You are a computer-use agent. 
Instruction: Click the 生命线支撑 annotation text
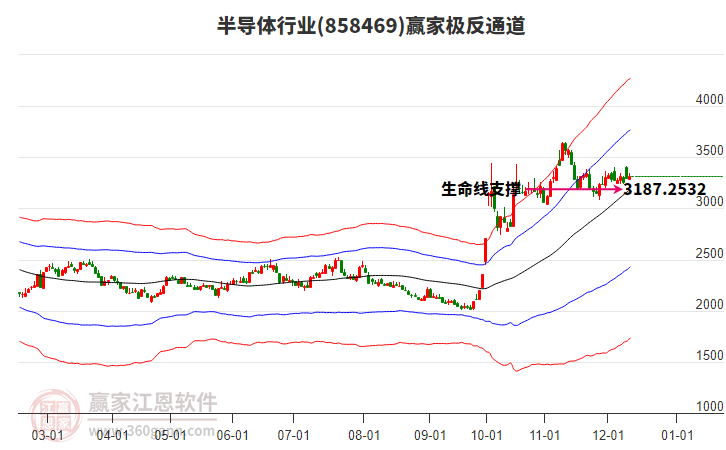pyautogui.click(x=481, y=189)
